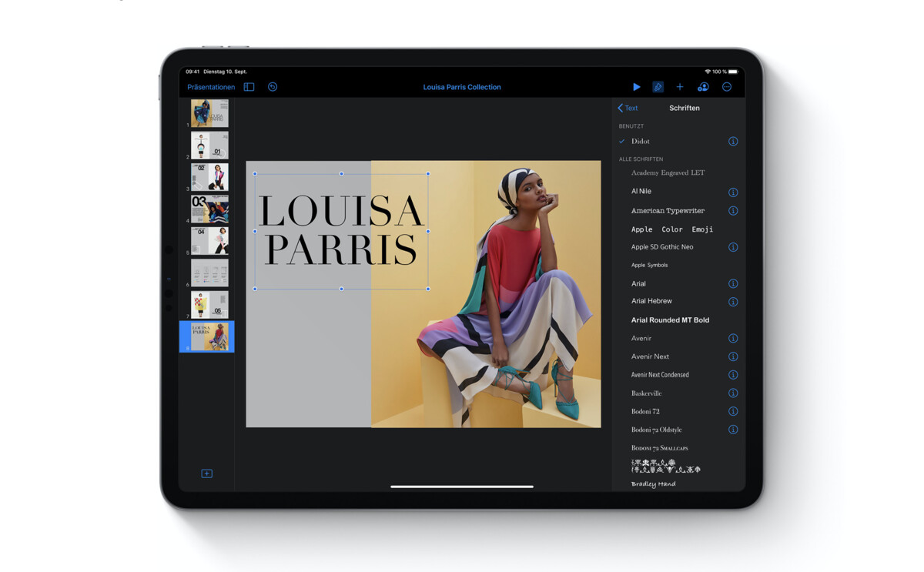Show info for Avenir Next Condensed
Viewport: 924px width, 572px height.
coord(733,375)
